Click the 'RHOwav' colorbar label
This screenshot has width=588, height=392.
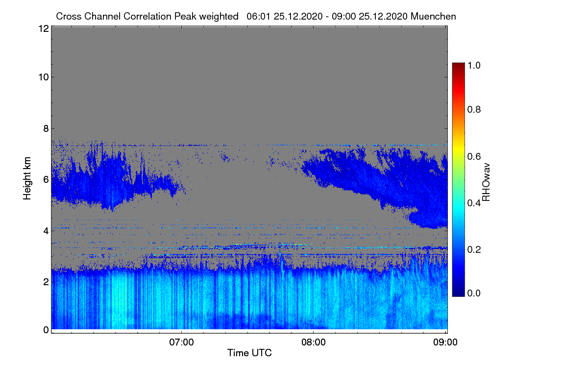pyautogui.click(x=486, y=182)
